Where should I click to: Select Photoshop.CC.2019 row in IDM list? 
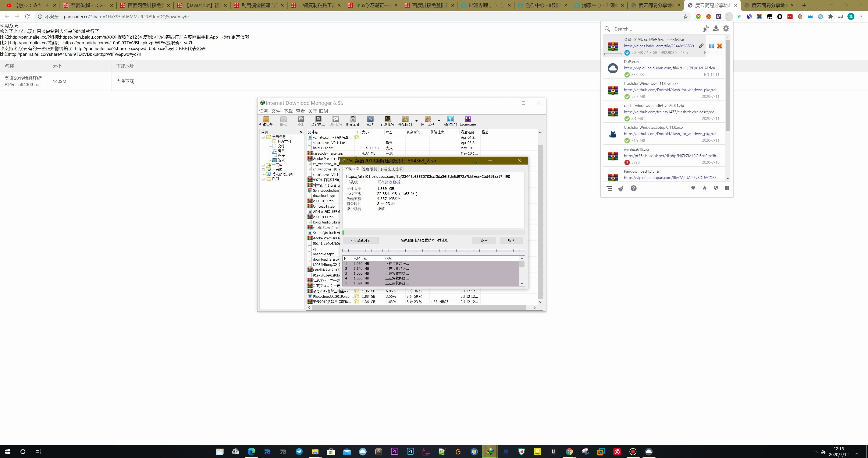(x=421, y=296)
